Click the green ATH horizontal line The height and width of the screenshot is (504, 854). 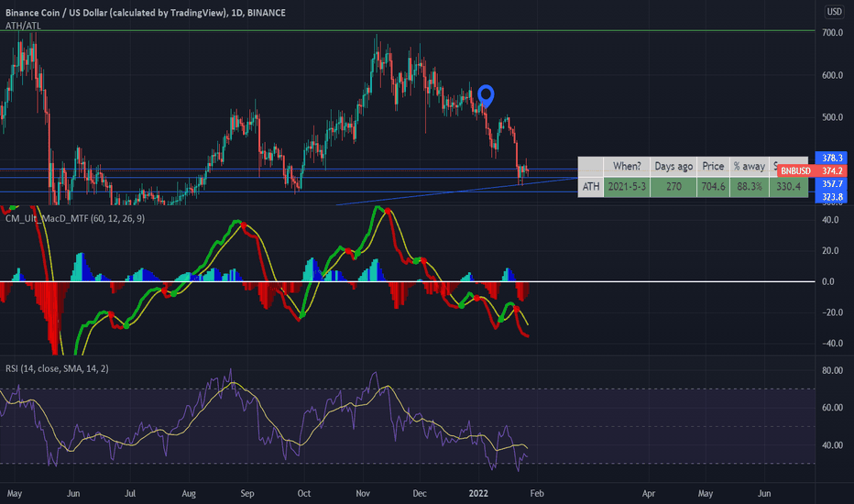(408, 30)
